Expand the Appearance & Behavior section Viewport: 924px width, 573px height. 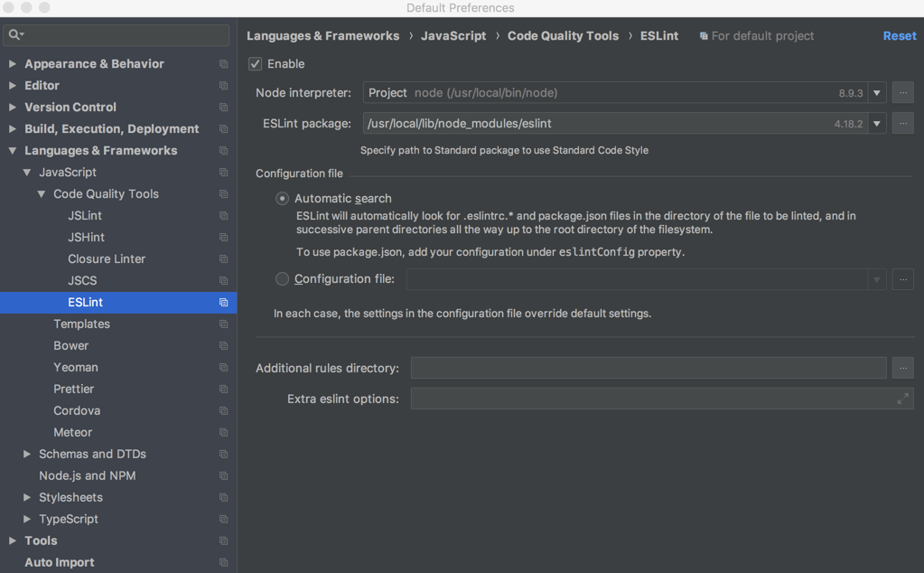pos(13,63)
